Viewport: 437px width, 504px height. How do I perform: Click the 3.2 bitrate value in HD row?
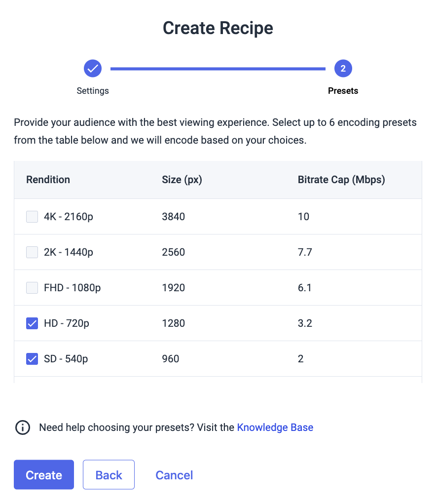click(x=305, y=323)
